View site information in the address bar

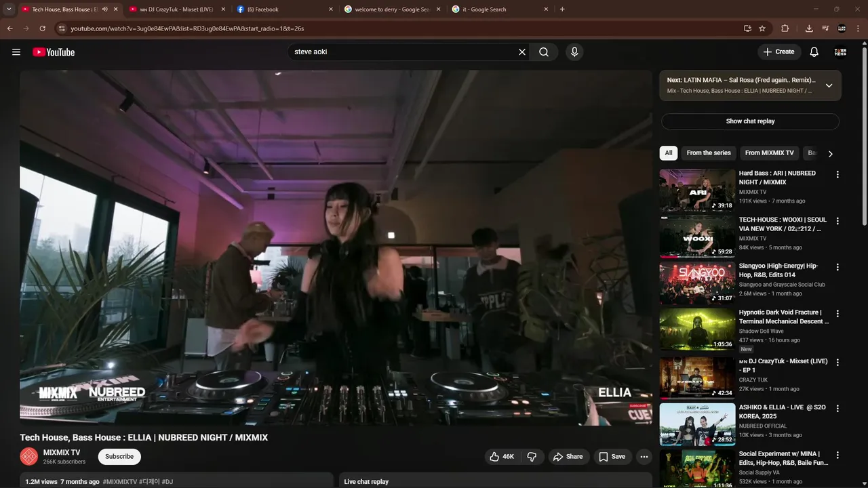click(x=62, y=28)
